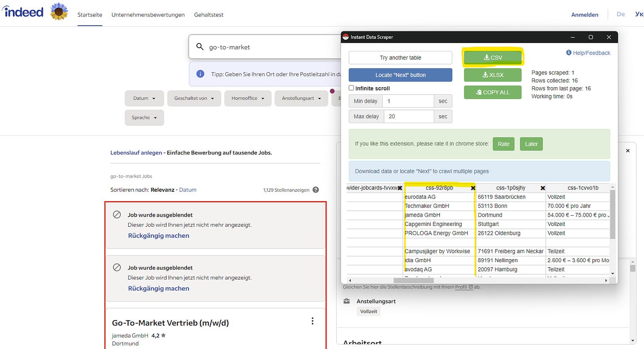Image resolution: width=644 pixels, height=349 pixels.
Task: Click first Rückgängig machen link
Action: coord(158,236)
